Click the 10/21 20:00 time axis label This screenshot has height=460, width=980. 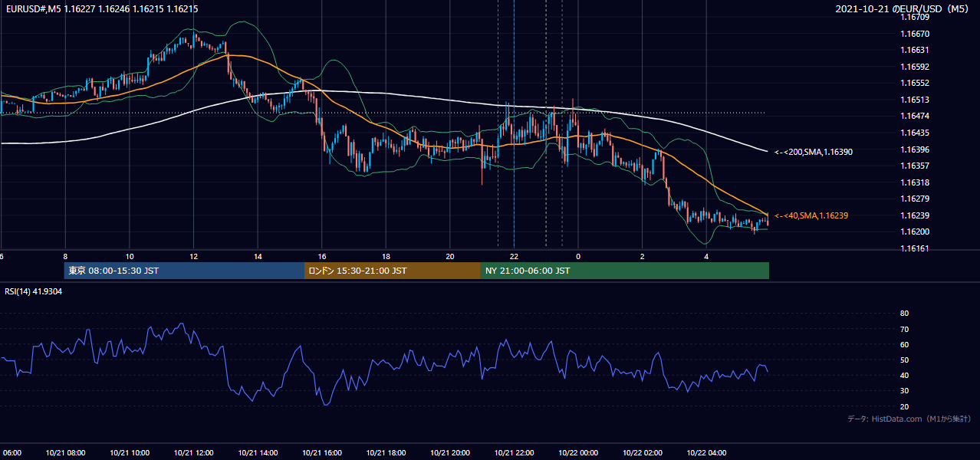[x=450, y=452]
